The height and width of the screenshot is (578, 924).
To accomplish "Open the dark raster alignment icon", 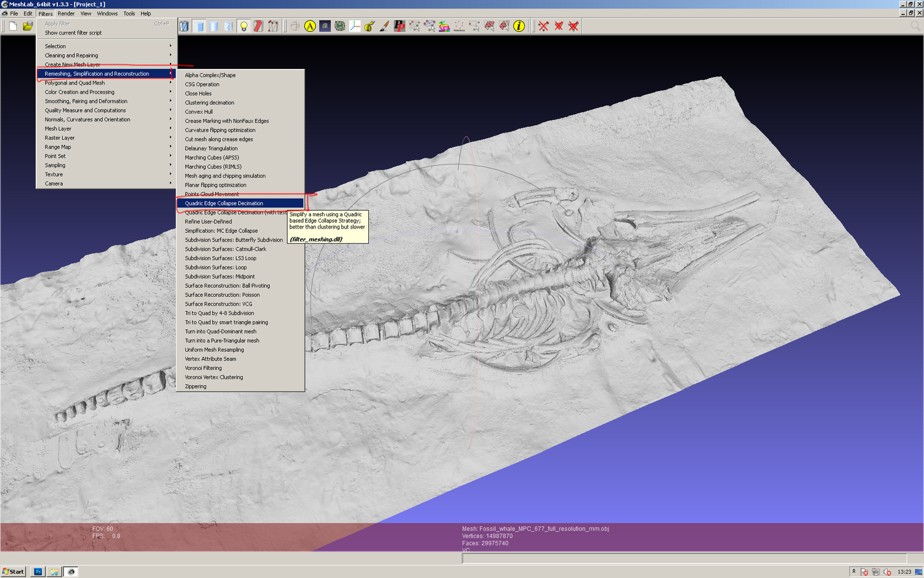I will pyautogui.click(x=325, y=26).
